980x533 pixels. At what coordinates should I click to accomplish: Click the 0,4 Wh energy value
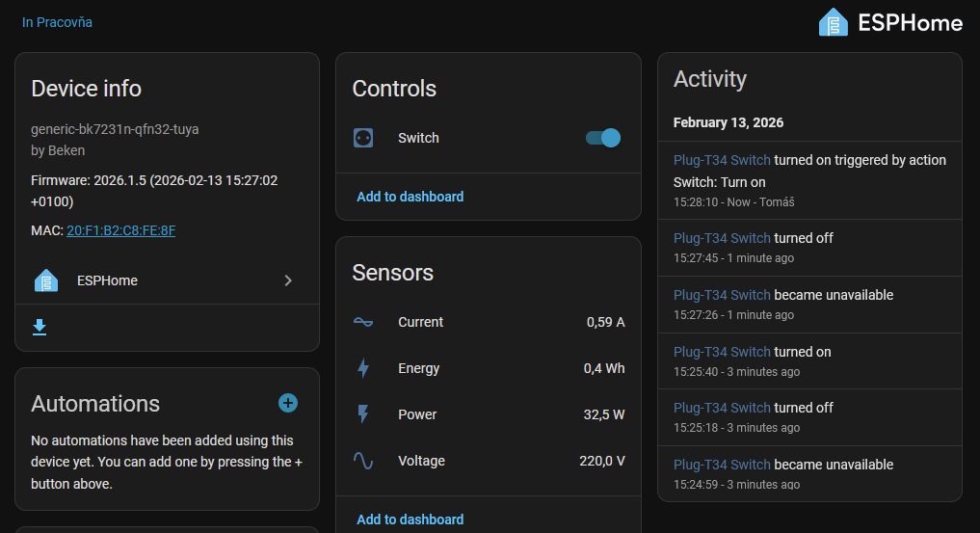click(x=604, y=368)
